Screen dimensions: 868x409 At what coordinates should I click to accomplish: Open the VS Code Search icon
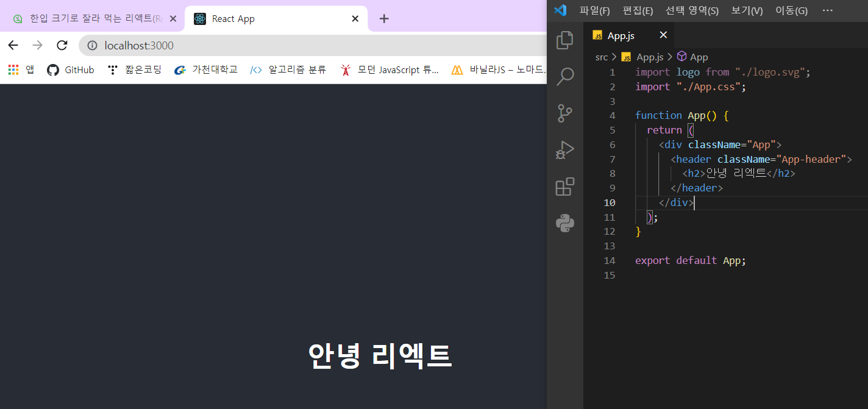click(x=565, y=77)
